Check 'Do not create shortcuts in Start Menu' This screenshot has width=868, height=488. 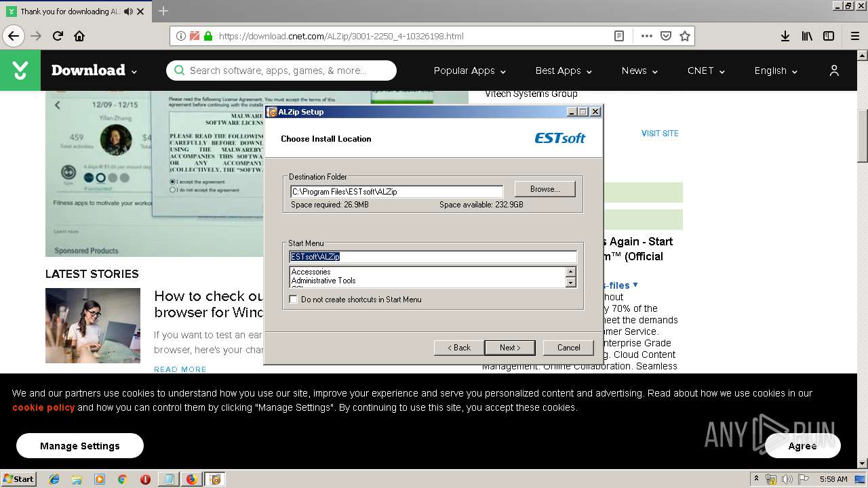[293, 299]
